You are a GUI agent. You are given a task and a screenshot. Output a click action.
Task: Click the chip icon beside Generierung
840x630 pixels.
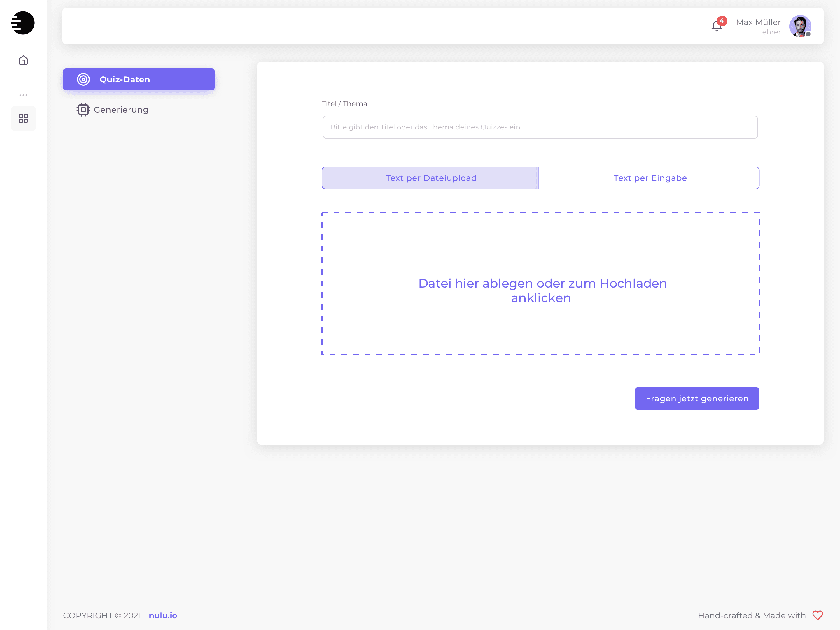pyautogui.click(x=83, y=110)
